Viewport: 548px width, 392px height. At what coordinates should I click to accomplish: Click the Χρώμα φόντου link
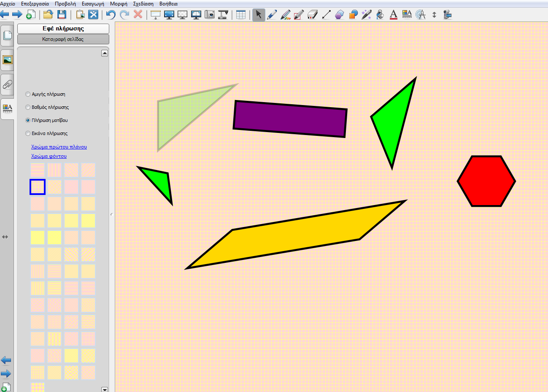[x=49, y=156]
